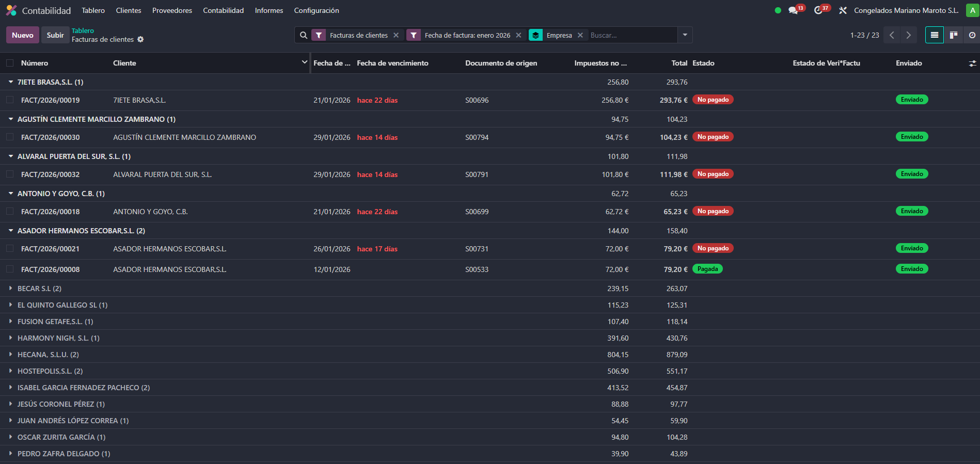The height and width of the screenshot is (464, 980).
Task: Open the messages chat icon
Action: (793, 10)
